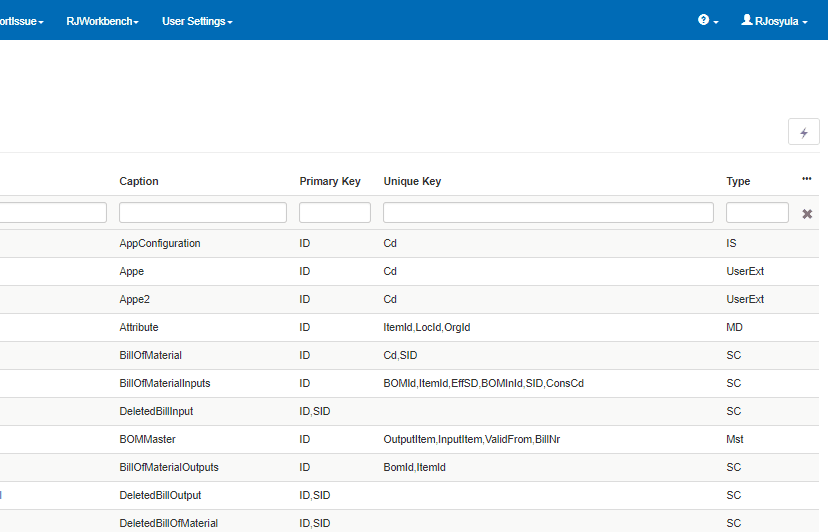Focus the Caption filter input
The height and width of the screenshot is (532, 828).
(x=203, y=212)
